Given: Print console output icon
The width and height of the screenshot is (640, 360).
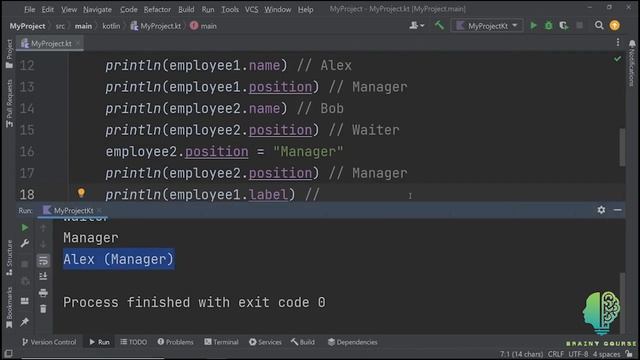Looking at the screenshot, I should [x=43, y=293].
